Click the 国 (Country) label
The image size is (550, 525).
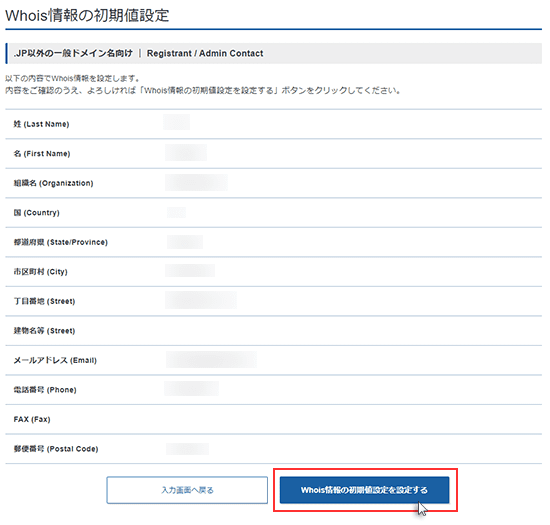click(36, 213)
